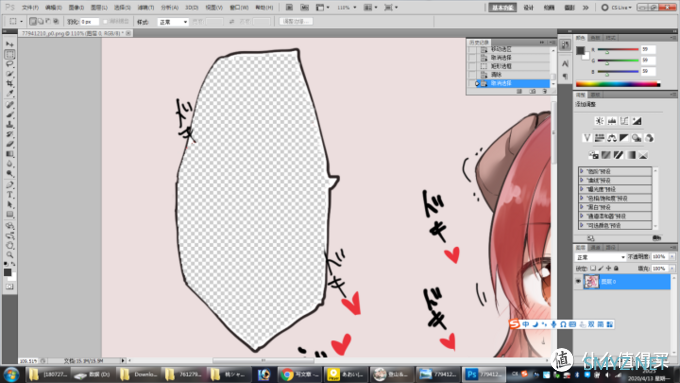This screenshot has height=383, width=680.
Task: Enable Add to Selection mode in options bar
Action: click(x=41, y=21)
